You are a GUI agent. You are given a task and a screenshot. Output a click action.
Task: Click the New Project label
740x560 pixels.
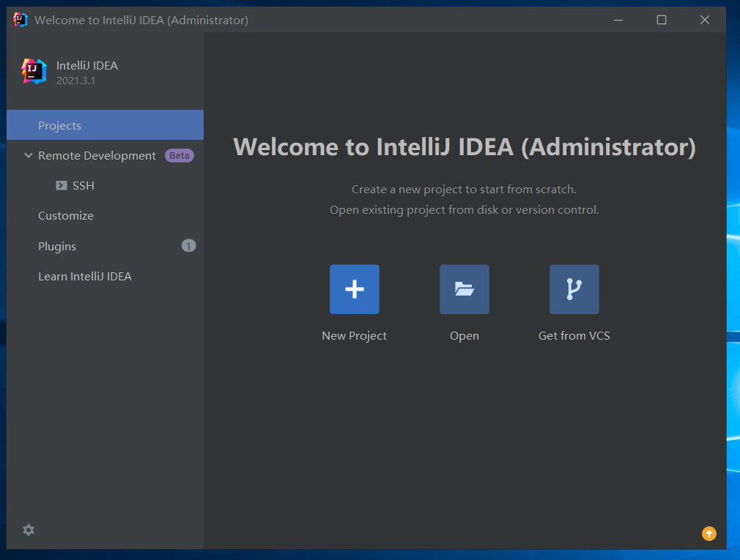coord(354,335)
